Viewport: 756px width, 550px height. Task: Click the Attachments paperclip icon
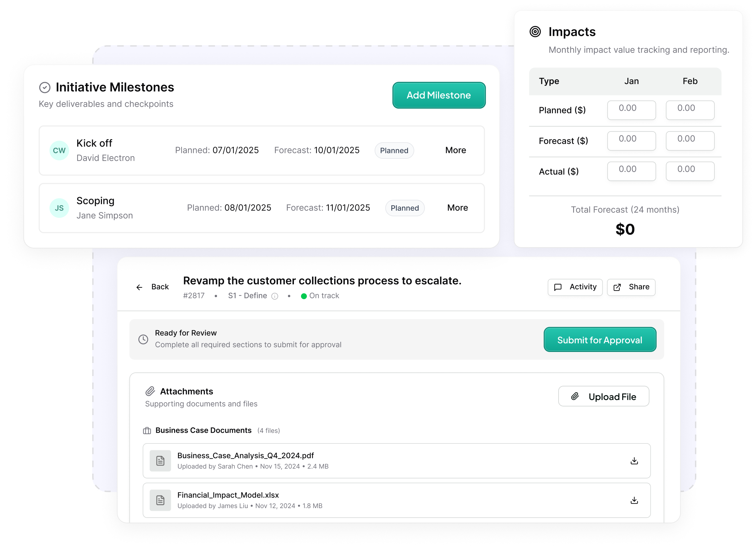coord(150,391)
